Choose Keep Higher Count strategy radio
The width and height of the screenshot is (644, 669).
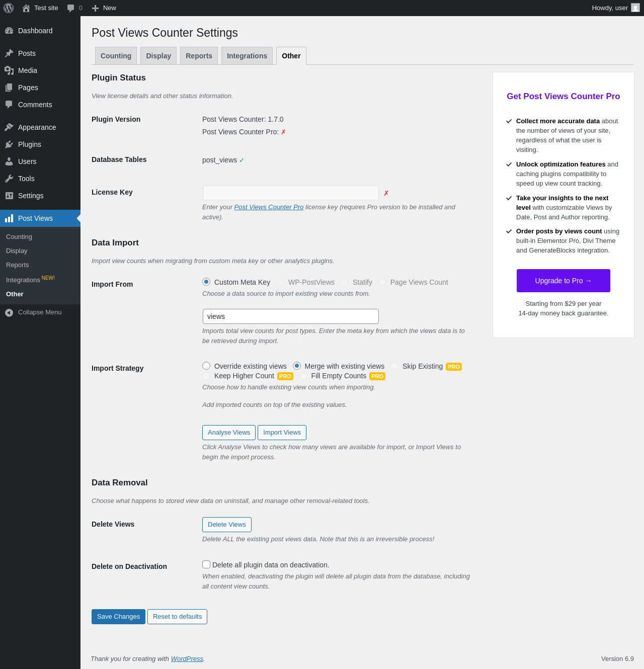pos(206,376)
